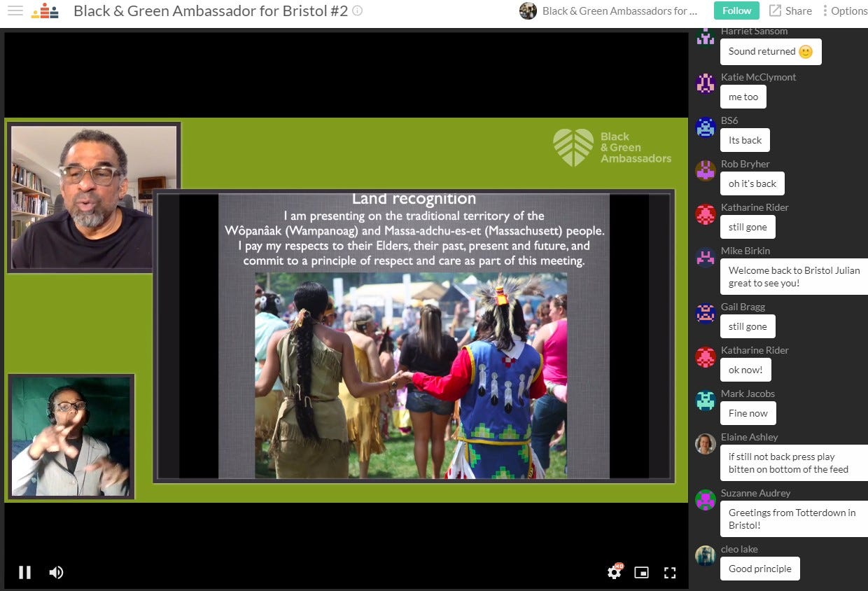
Task: Click the Land recognition slide
Action: click(414, 336)
